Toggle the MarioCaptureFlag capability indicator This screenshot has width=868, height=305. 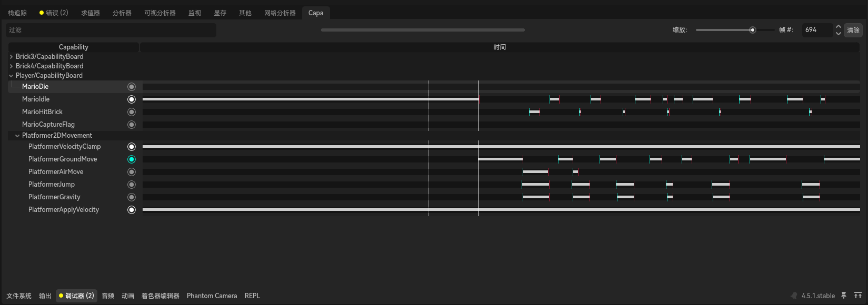[132, 125]
